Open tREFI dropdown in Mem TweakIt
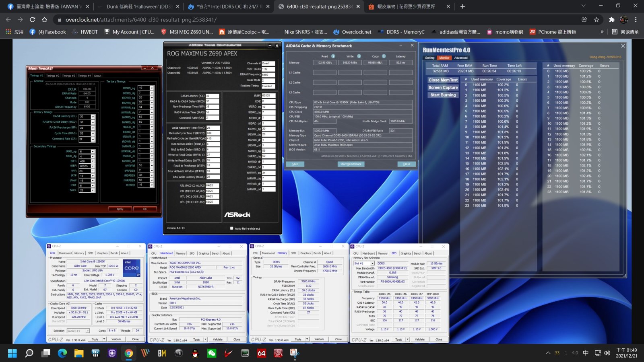This screenshot has width=644, height=362. pyautogui.click(x=93, y=166)
